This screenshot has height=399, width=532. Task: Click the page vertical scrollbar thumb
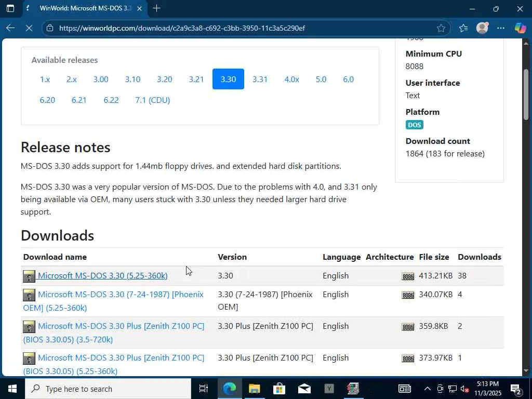(526, 95)
